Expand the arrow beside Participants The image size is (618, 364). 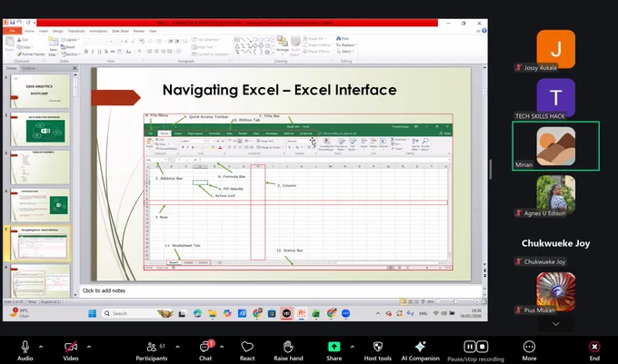pos(178,347)
